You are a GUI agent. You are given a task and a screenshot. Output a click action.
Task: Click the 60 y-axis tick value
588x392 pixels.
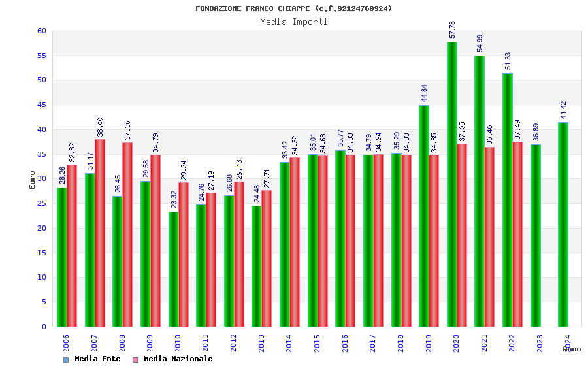point(42,31)
